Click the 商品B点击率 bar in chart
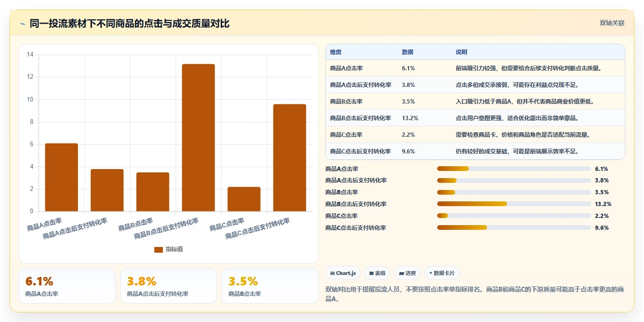The width and height of the screenshot is (644, 322). [x=153, y=192]
